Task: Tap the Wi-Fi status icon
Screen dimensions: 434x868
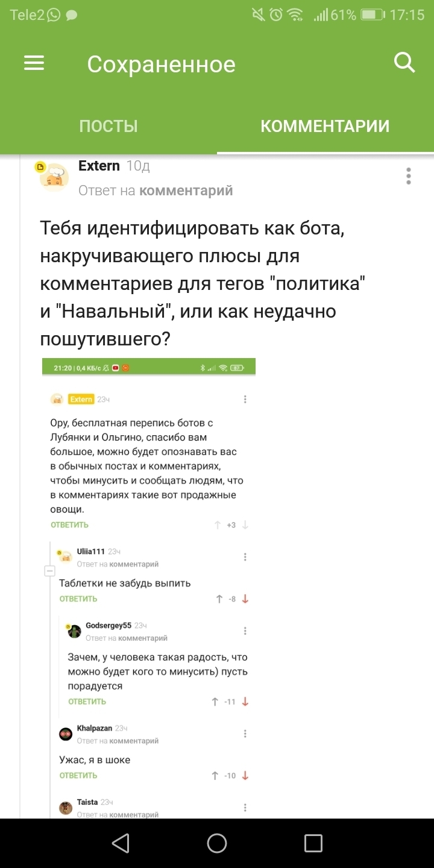Action: pos(295,14)
